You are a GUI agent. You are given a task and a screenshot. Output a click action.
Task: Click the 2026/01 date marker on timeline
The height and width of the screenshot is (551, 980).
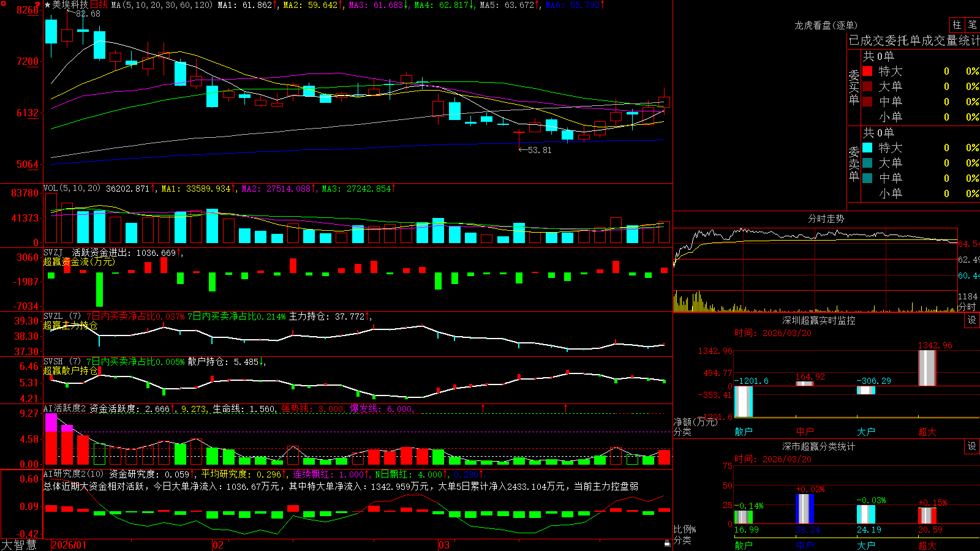tap(69, 545)
